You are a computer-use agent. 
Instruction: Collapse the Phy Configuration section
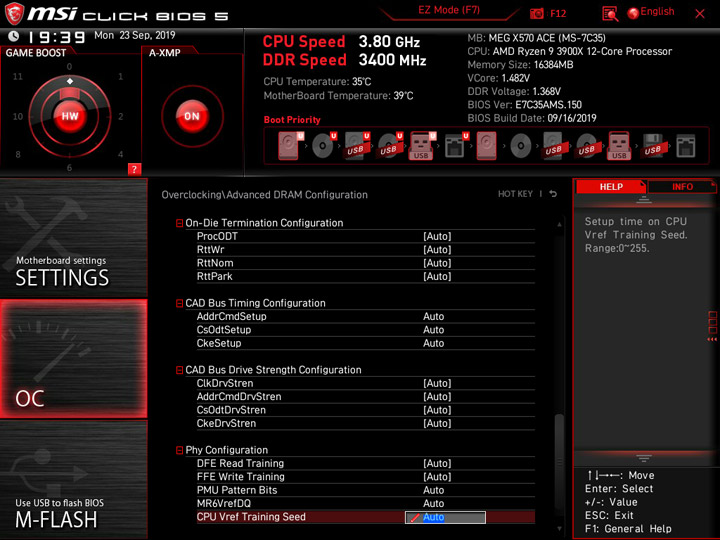180,450
